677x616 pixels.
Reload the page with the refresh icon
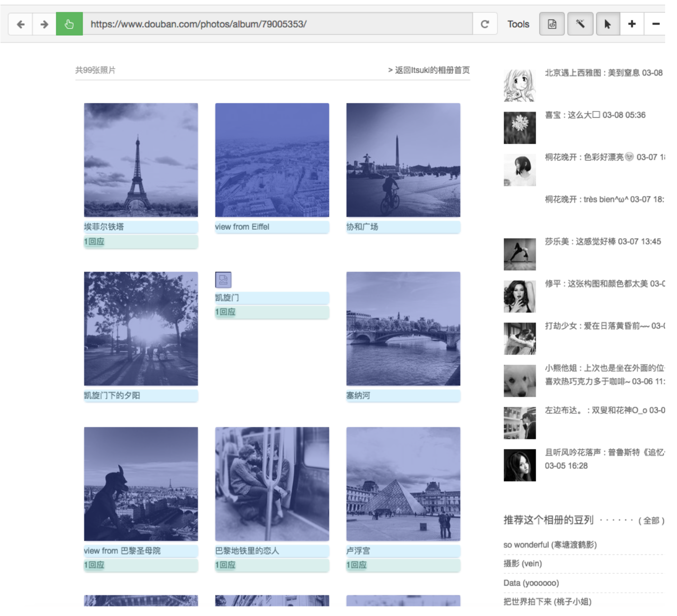click(485, 24)
